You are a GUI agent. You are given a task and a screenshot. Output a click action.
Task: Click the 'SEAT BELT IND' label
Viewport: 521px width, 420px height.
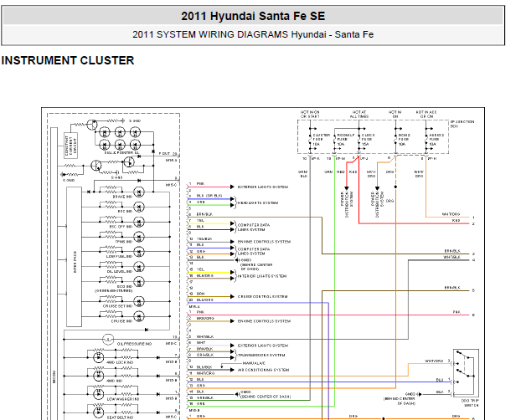coord(120,417)
